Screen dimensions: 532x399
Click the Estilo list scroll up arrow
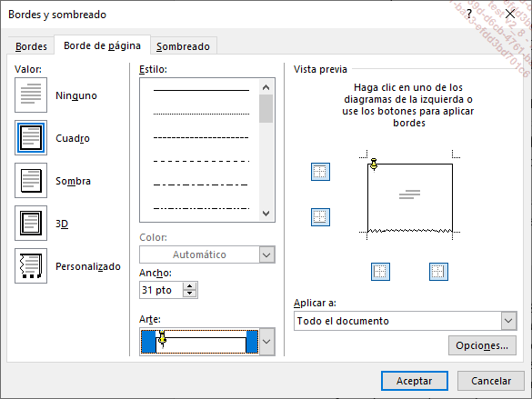(266, 87)
